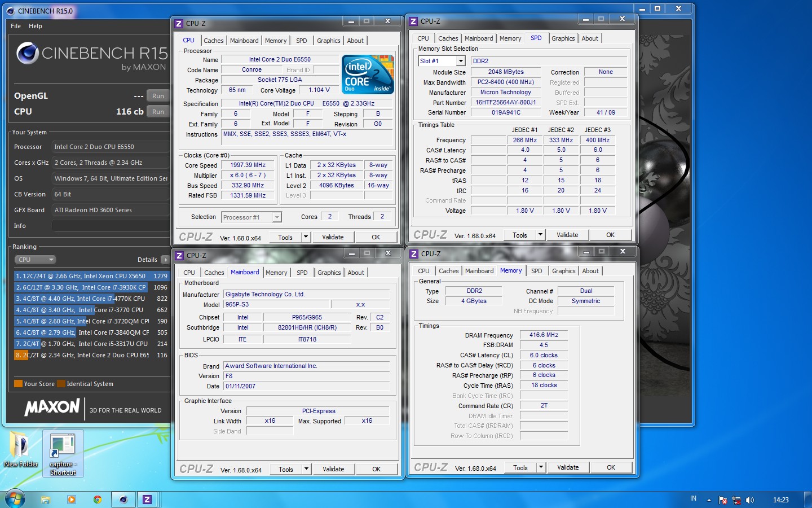
Task: Open Tools dropdown arrow in SPD window
Action: (x=540, y=235)
